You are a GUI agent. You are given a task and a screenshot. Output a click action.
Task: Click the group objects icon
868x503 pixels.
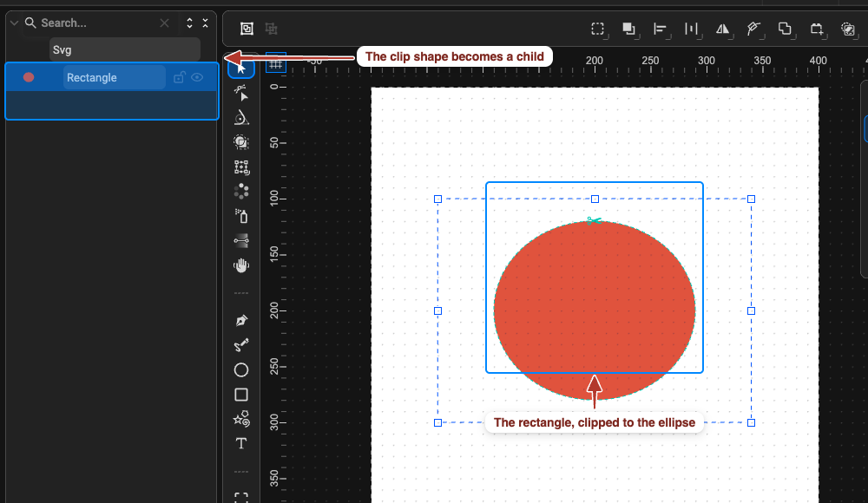coord(247,29)
